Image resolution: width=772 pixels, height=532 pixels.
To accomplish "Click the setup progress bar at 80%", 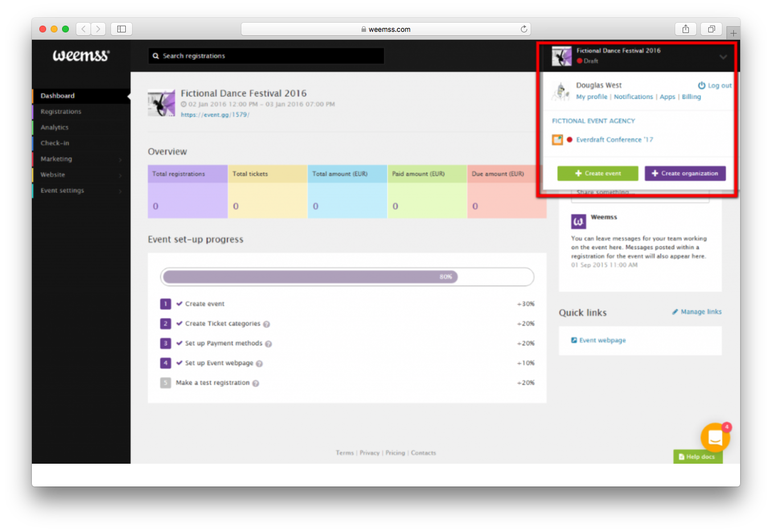I will 347,277.
